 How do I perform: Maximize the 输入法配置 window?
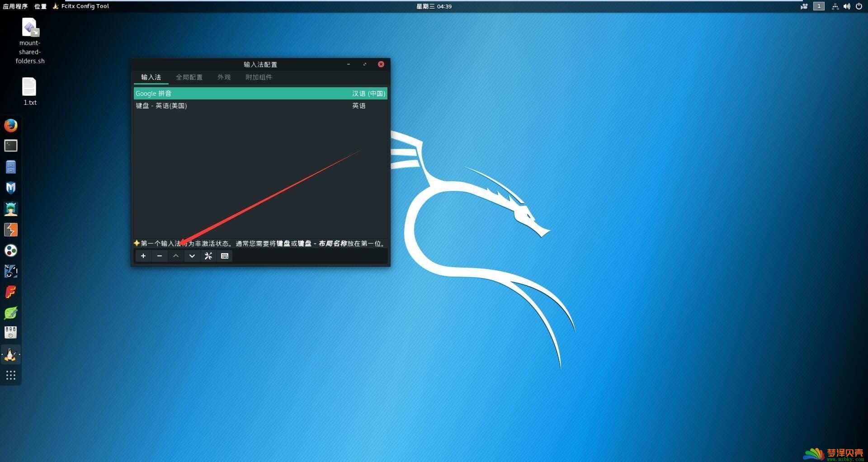pos(365,64)
